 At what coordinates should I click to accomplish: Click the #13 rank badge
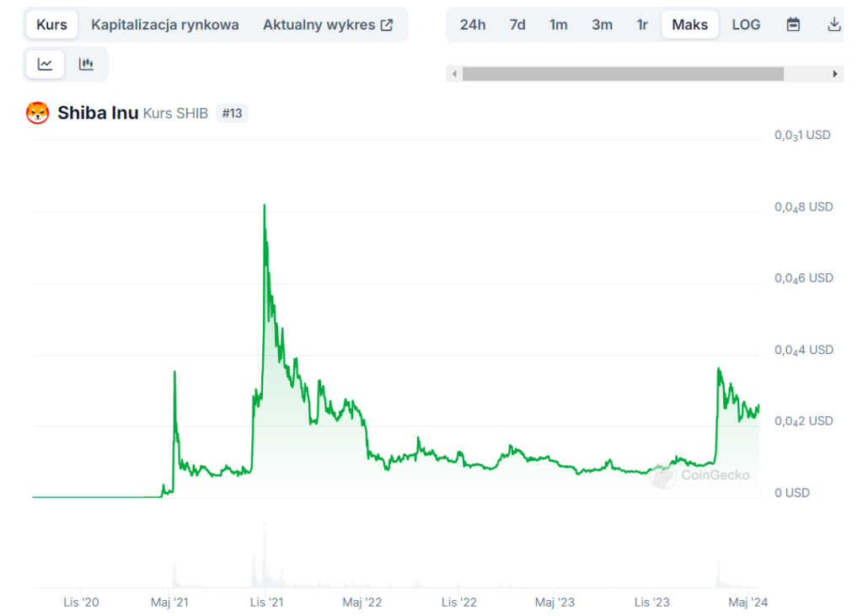click(x=232, y=113)
